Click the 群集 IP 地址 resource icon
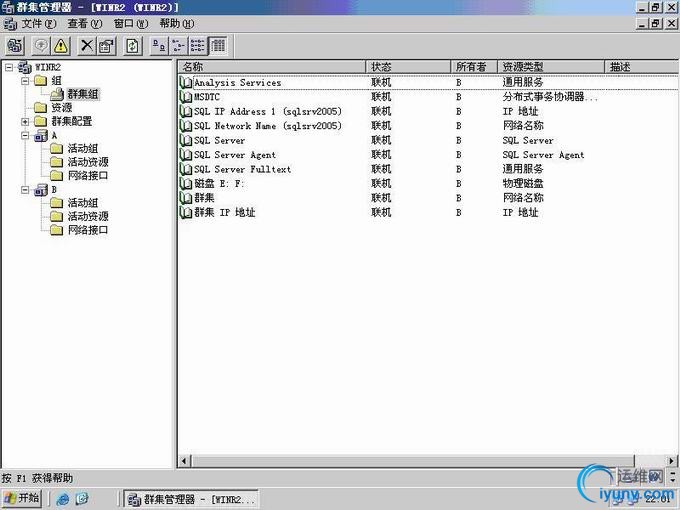The width and height of the screenshot is (680, 510). pos(186,212)
